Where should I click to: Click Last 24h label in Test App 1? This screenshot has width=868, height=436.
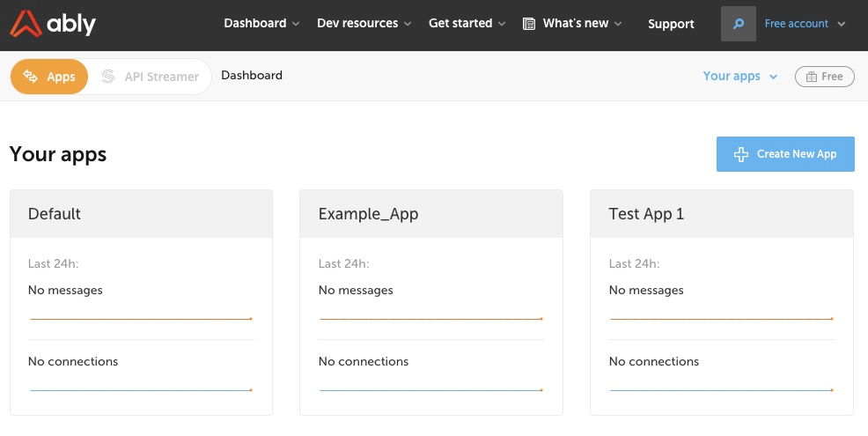click(x=634, y=263)
